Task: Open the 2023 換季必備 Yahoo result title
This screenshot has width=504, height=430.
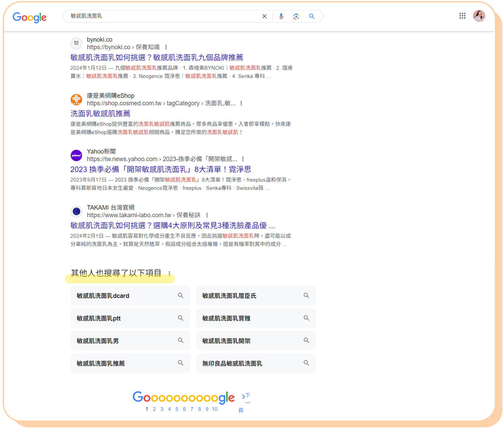Action: point(161,169)
